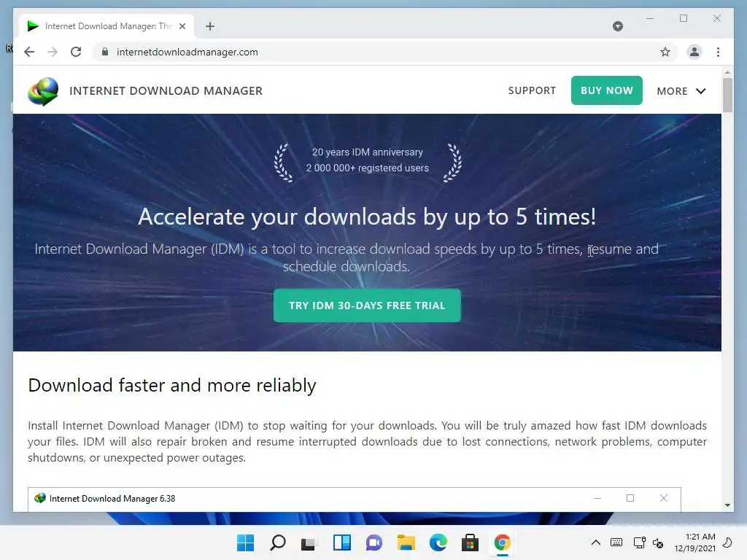Click TRY IDM 30-DAYS FREE TRIAL
The width and height of the screenshot is (747, 560).
click(x=367, y=306)
